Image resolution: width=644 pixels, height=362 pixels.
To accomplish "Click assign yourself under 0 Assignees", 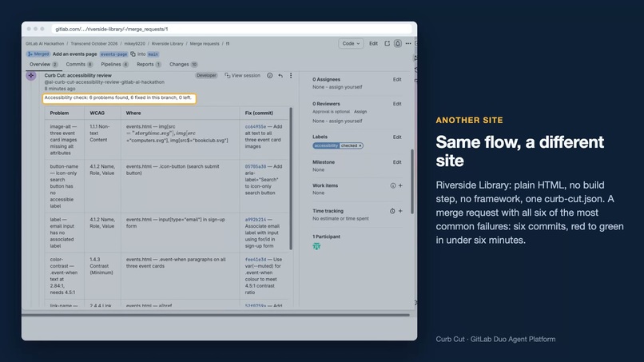I will coord(347,87).
